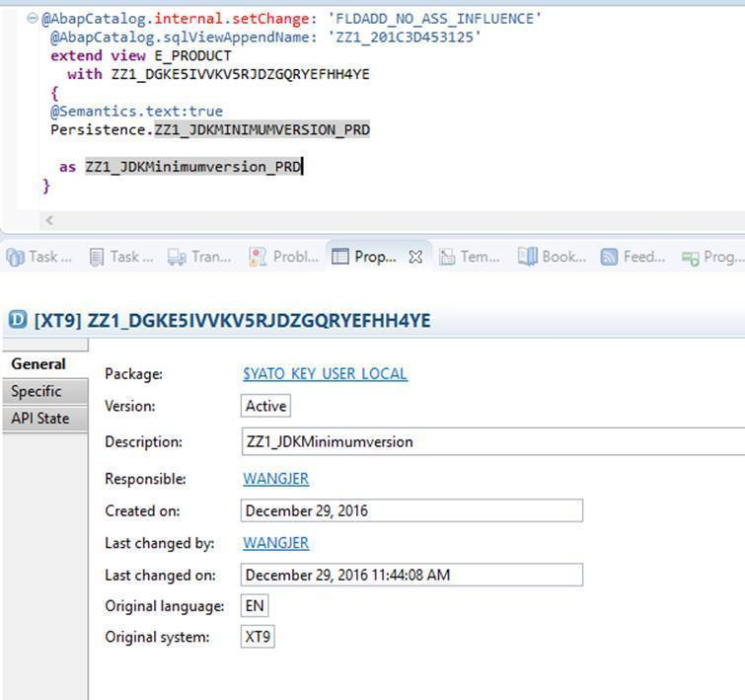Select the General properties section
745x700 pixels.
click(44, 364)
